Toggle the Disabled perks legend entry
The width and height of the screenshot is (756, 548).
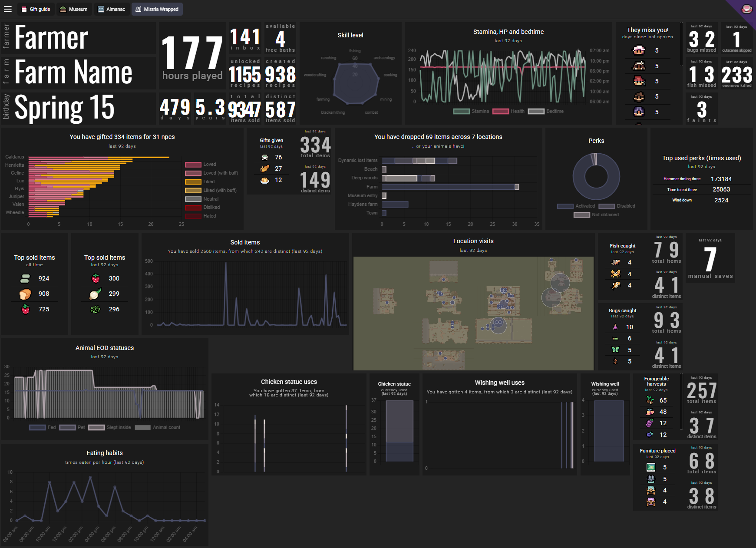click(617, 206)
